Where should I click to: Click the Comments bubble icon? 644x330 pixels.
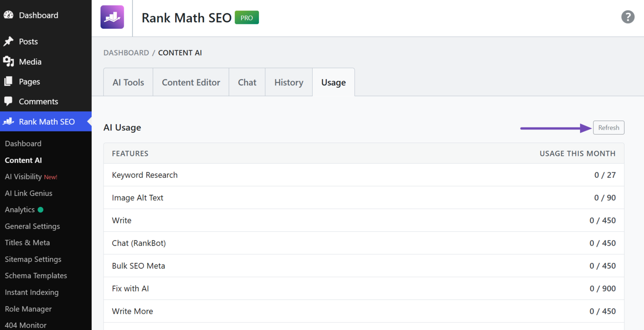(x=8, y=101)
